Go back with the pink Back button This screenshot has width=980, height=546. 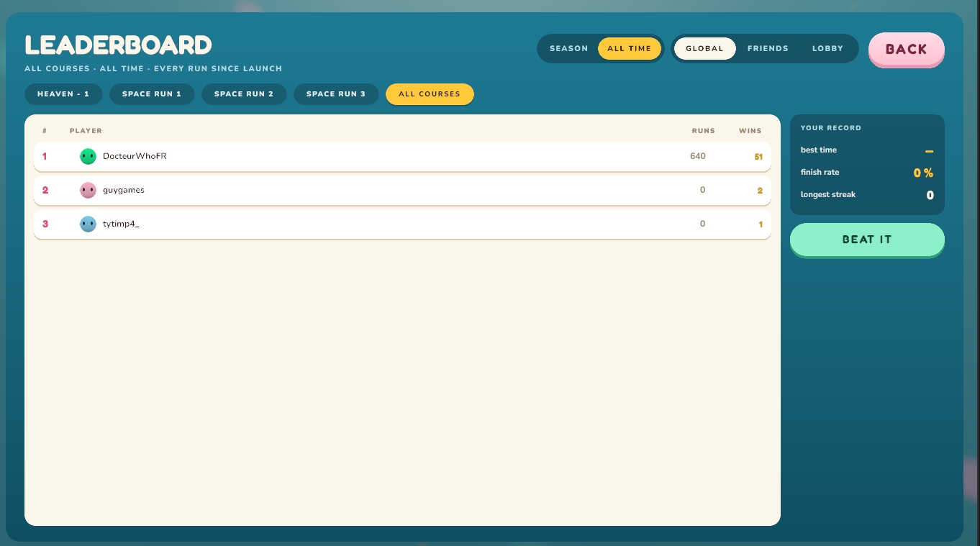click(x=907, y=50)
